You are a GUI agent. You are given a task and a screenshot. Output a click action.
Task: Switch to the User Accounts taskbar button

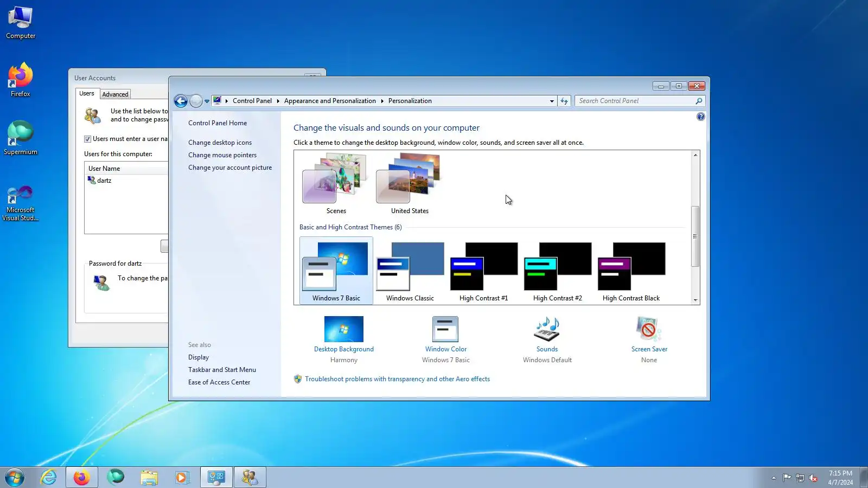coord(250,477)
